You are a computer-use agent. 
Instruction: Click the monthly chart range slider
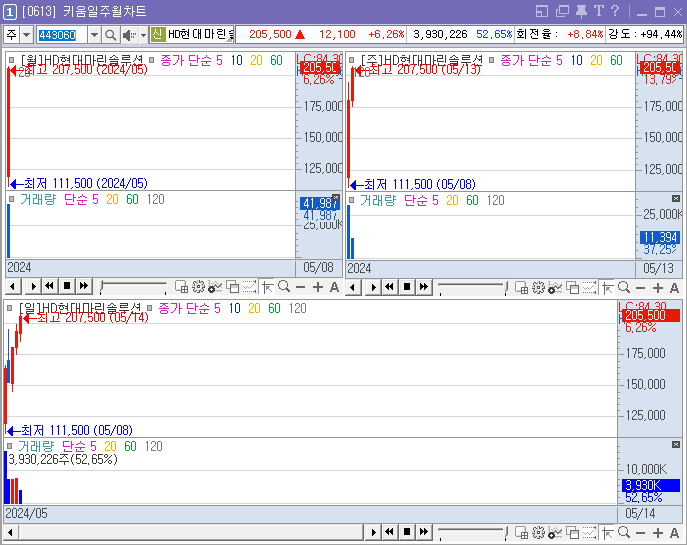(133, 287)
